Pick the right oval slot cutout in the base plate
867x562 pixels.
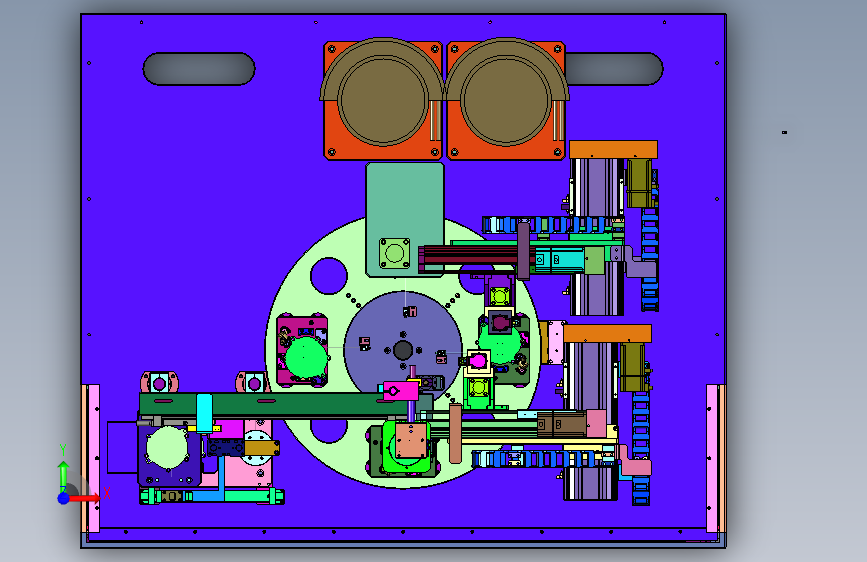point(614,69)
